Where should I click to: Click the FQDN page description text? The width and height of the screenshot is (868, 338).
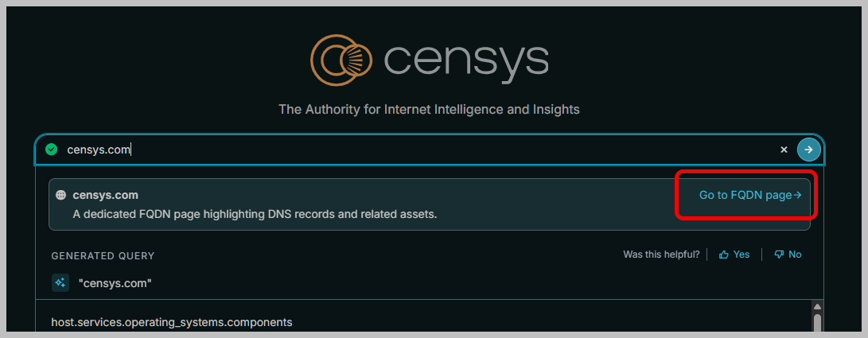255,213
